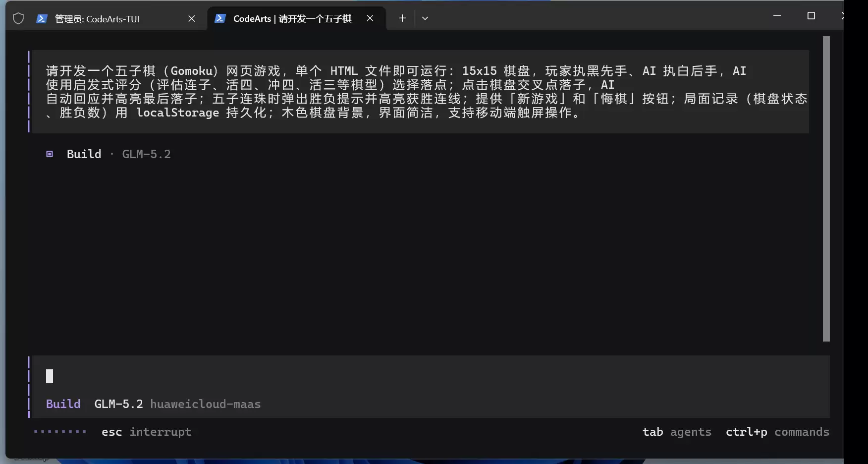Click the GLM-5.2 text next to Build
Screen dimensions: 868x464
[147, 154]
